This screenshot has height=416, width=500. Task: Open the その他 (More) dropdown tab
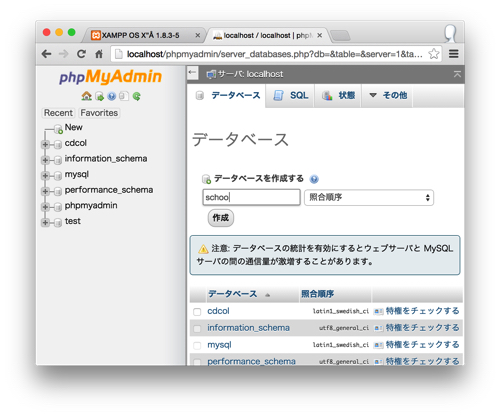(388, 95)
